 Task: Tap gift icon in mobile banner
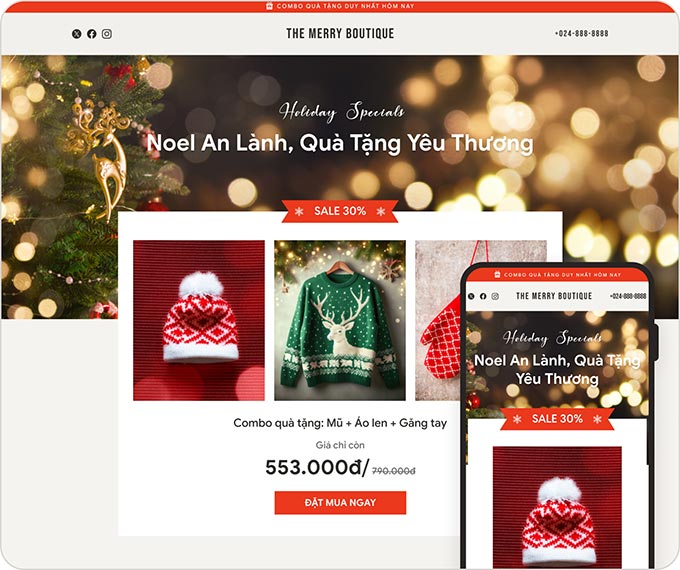(x=497, y=275)
